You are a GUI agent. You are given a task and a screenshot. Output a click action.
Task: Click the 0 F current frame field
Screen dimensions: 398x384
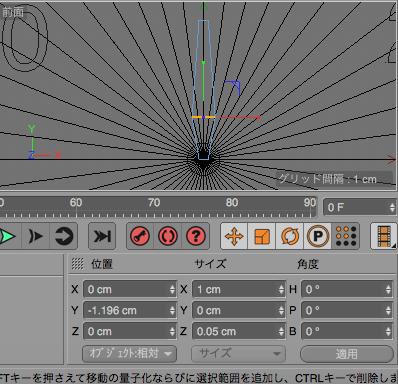[x=360, y=207]
